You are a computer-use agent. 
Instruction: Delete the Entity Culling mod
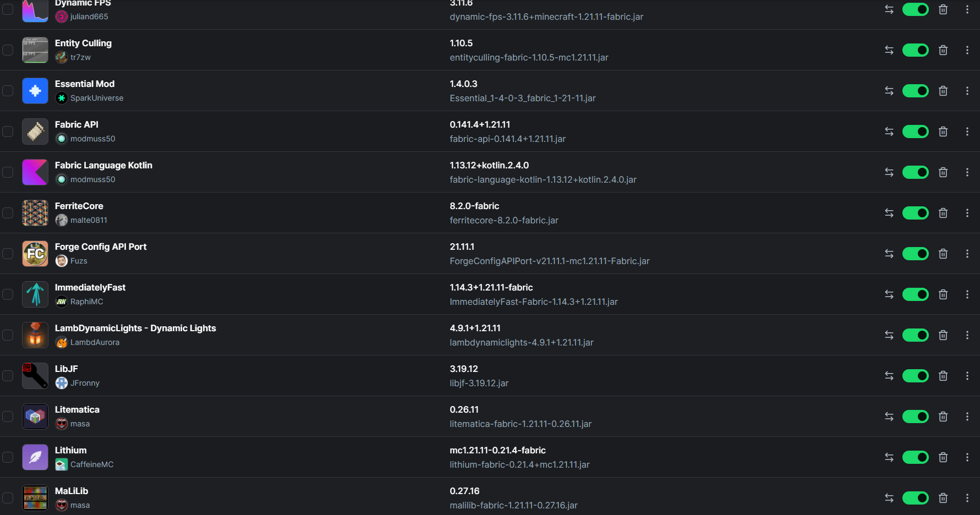(943, 50)
